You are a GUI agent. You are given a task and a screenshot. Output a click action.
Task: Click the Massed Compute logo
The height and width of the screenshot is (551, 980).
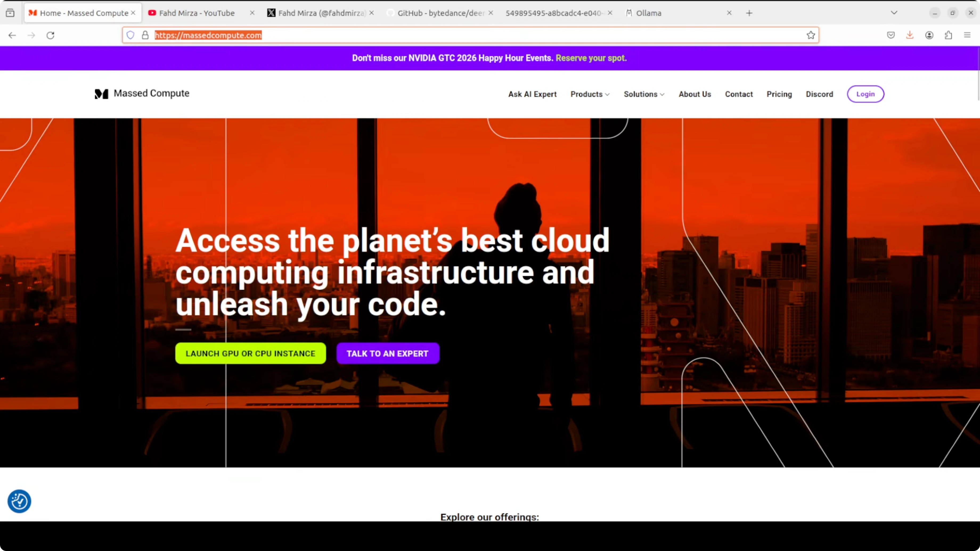[142, 93]
